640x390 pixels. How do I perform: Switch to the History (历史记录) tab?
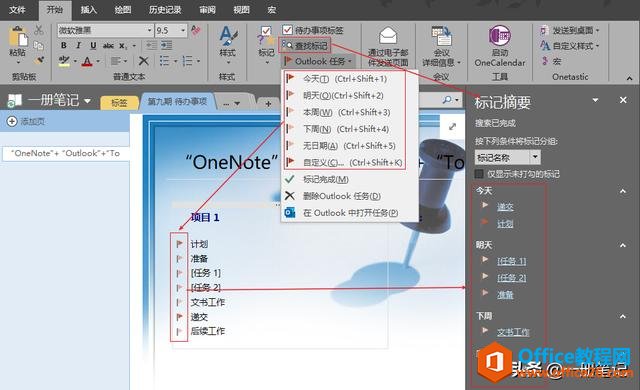[x=165, y=10]
